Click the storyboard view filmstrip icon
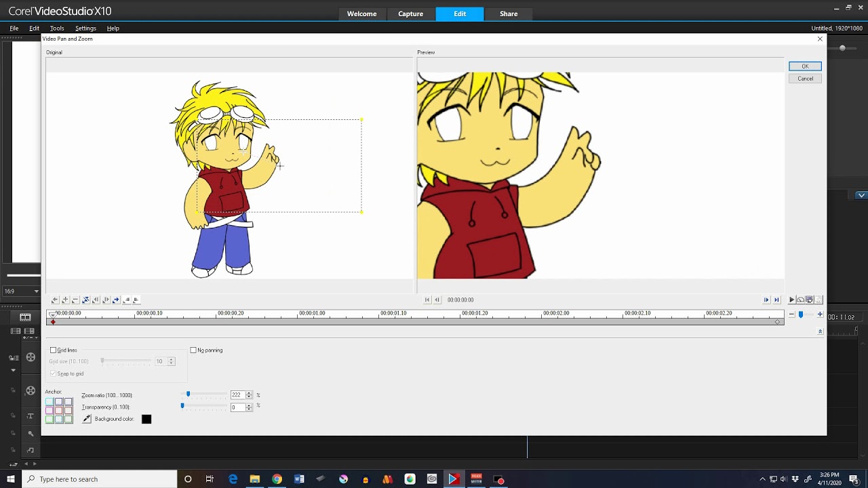 tap(25, 317)
